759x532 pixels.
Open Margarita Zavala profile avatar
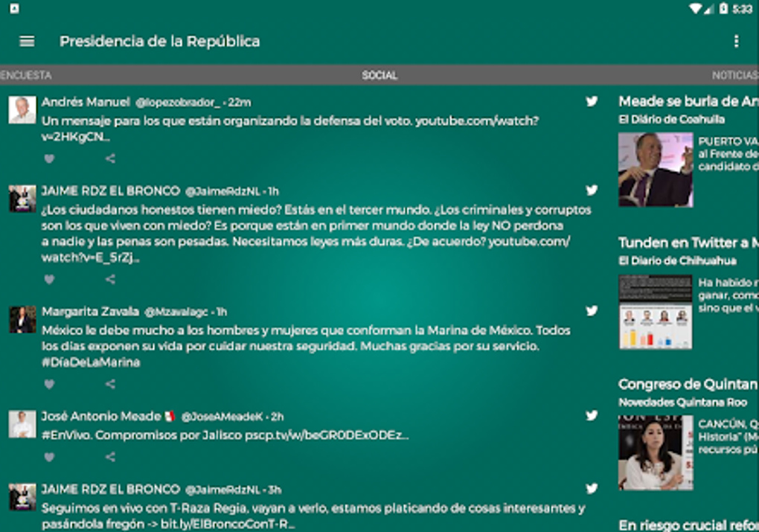(22, 319)
